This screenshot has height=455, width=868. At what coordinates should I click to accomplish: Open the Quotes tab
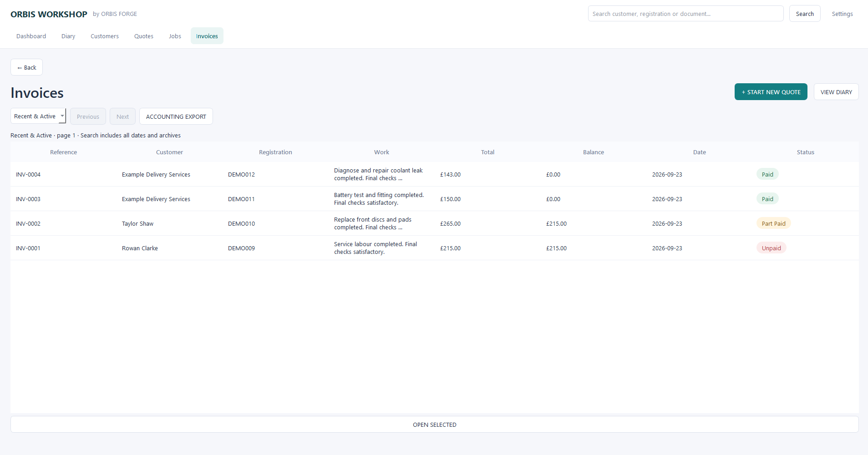point(144,36)
